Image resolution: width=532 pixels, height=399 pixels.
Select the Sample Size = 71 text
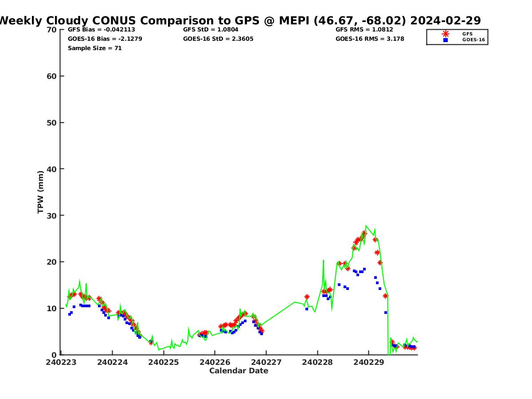tap(94, 48)
